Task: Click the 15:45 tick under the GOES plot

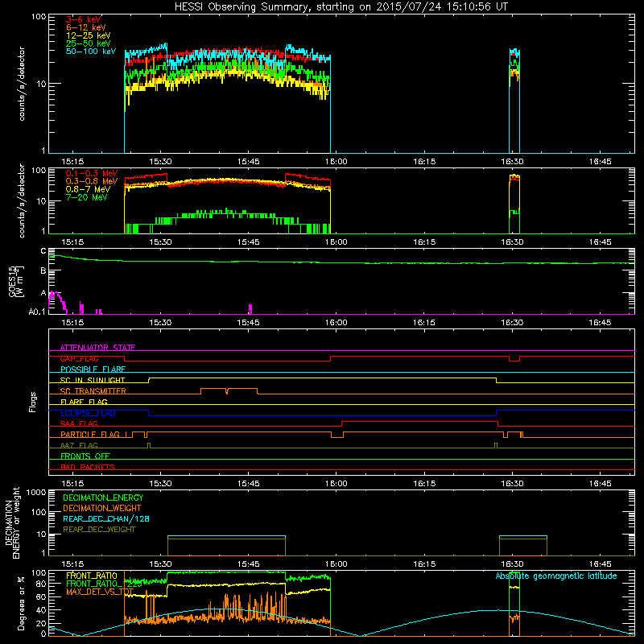Action: 248,323
